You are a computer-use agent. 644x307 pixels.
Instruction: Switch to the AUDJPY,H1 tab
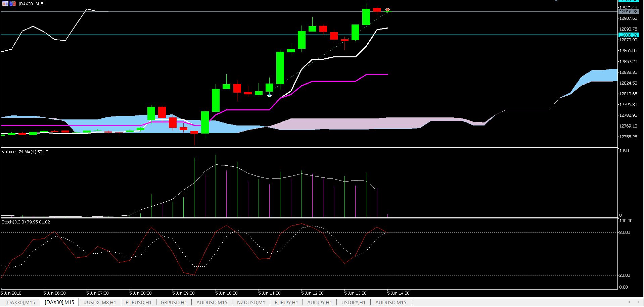[x=319, y=302]
